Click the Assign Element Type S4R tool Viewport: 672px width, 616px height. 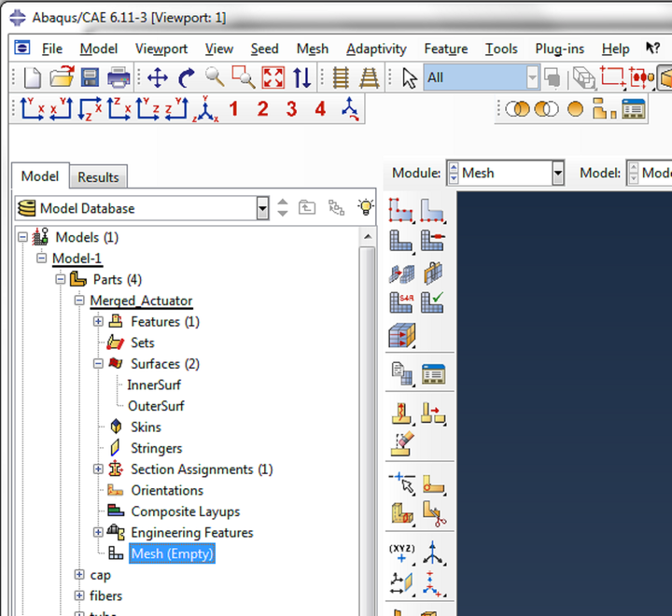click(x=402, y=302)
